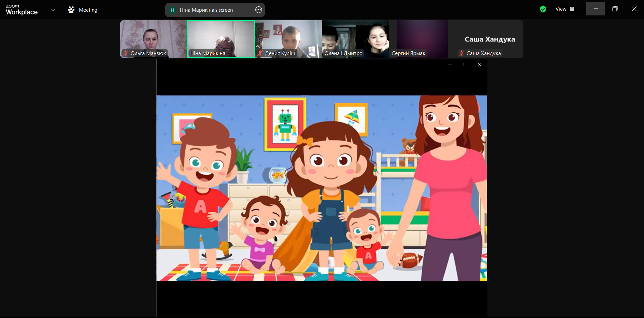Click the muted mic icon for Саша Хандука
This screenshot has width=644, height=318.
pyautogui.click(x=462, y=53)
